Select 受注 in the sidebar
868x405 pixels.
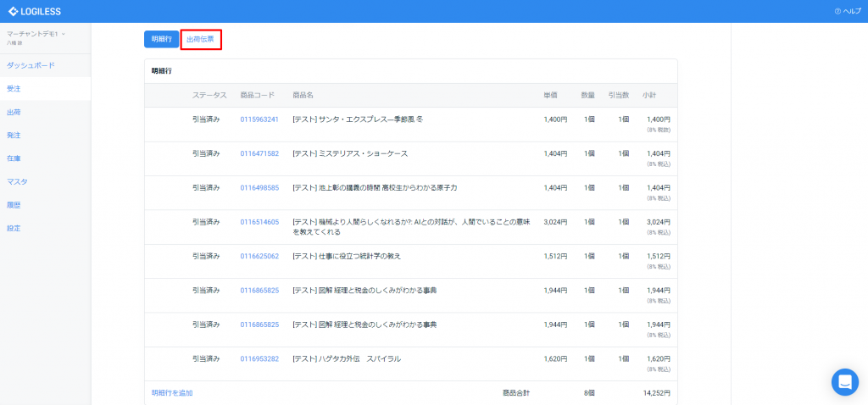[x=14, y=88]
